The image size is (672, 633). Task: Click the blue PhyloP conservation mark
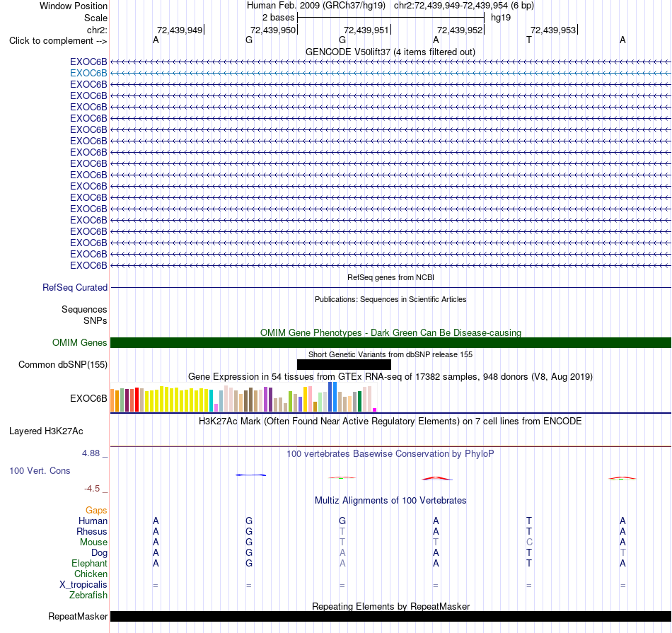[250, 475]
